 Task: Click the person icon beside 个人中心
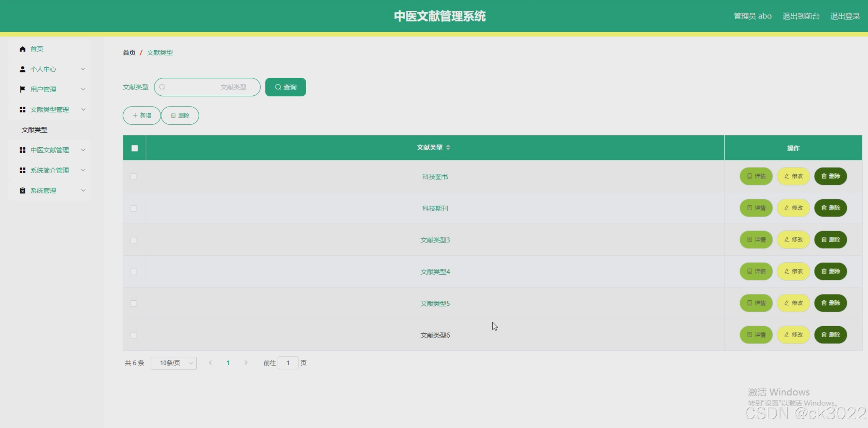(22, 69)
